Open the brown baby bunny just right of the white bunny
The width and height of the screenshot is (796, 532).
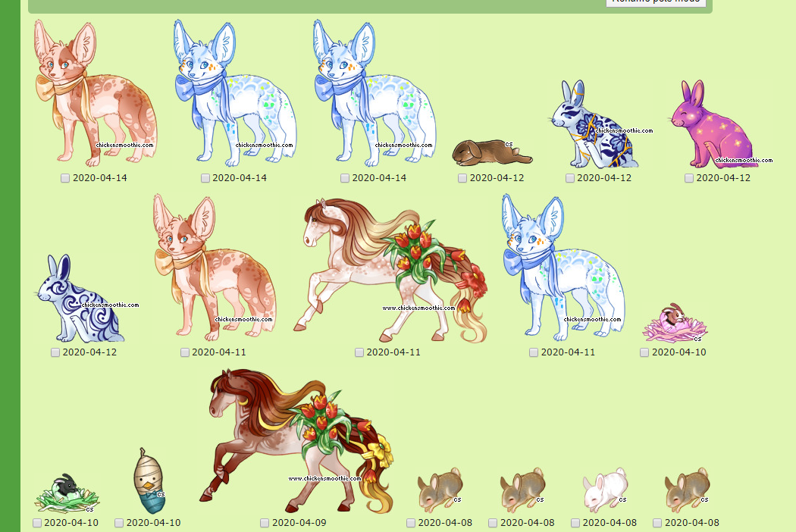(x=687, y=490)
